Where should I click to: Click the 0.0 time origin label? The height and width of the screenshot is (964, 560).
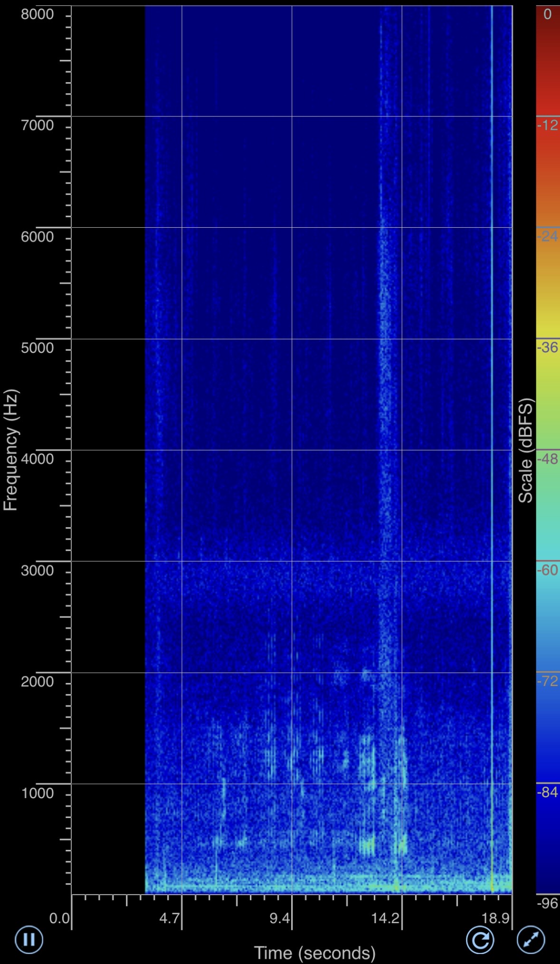tap(59, 918)
